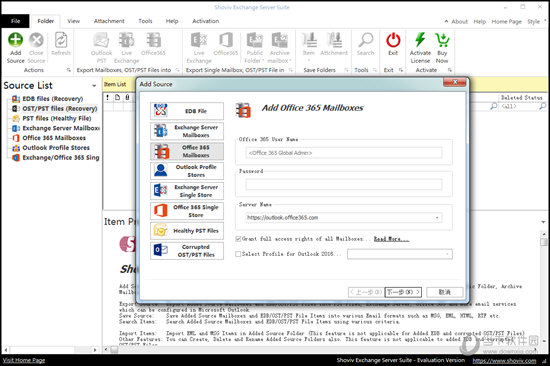
Task: Choose Office 365 Mailboxes source type
Action: tap(187, 151)
